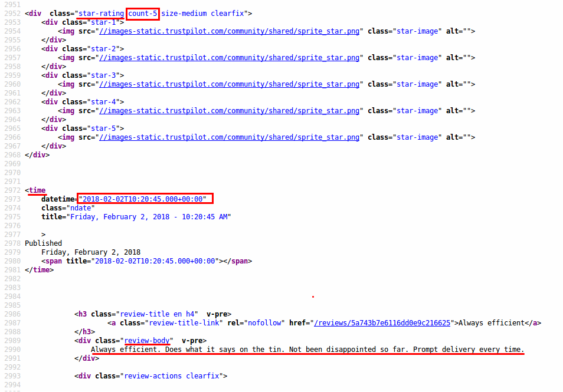Image resolution: width=563 pixels, height=392 pixels.
Task: Click the closing time tag on line 2981
Action: pyautogui.click(x=39, y=270)
